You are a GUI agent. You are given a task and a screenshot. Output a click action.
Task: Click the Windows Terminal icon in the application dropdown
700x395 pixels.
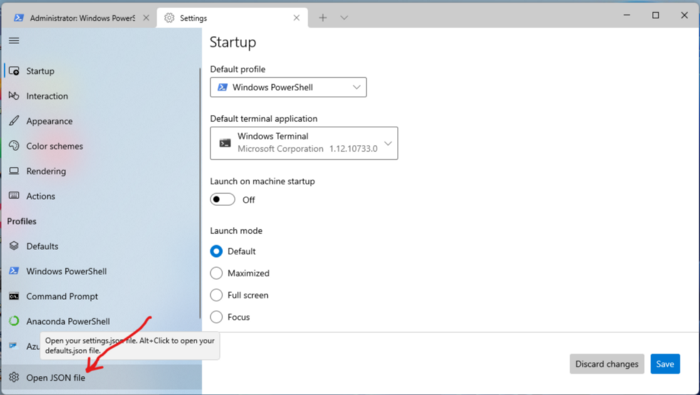[225, 143]
